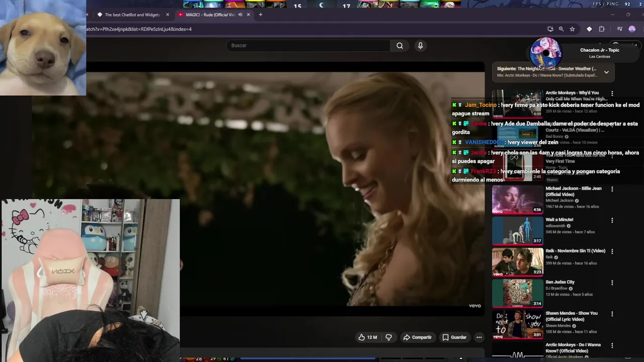
Task: Click the install app icon in address bar
Action: 550,29
